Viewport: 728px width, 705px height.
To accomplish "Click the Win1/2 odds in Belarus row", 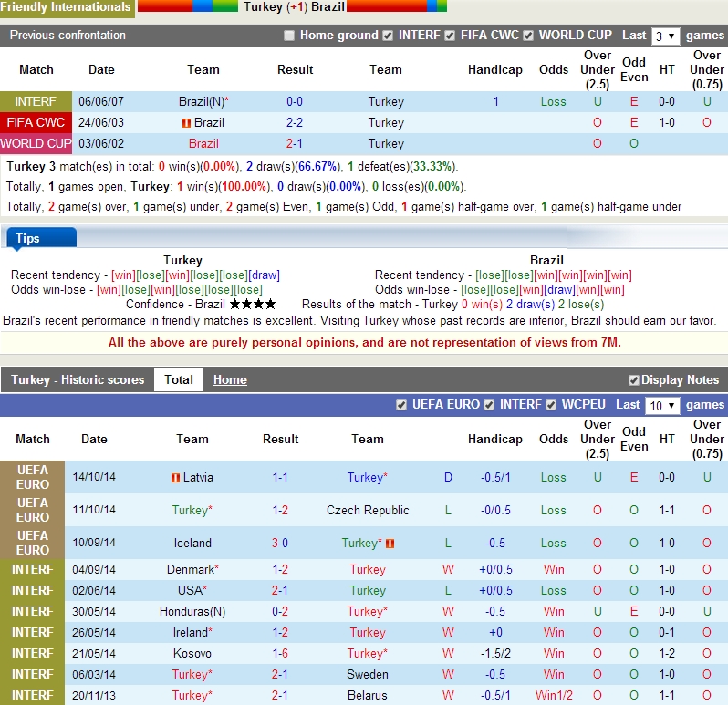I will (554, 695).
